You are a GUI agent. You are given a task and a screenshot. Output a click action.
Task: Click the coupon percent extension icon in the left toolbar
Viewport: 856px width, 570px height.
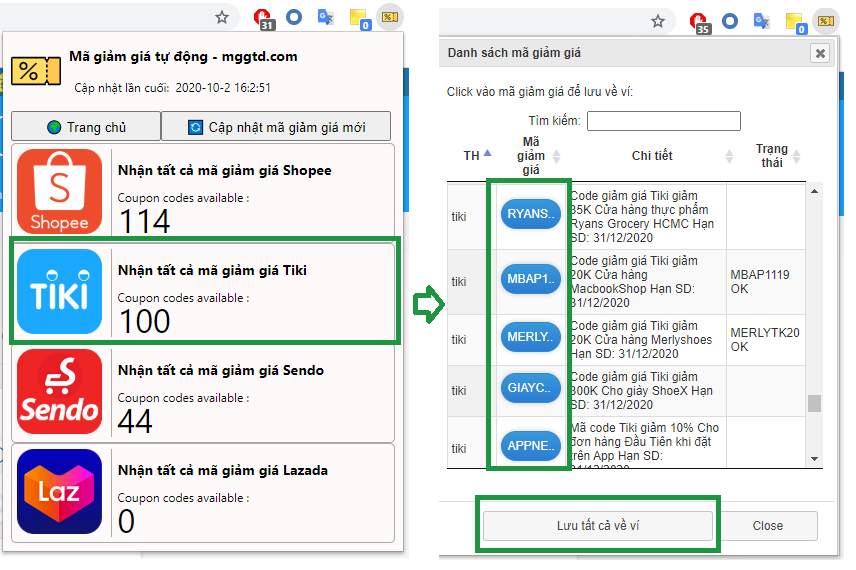[x=390, y=17]
